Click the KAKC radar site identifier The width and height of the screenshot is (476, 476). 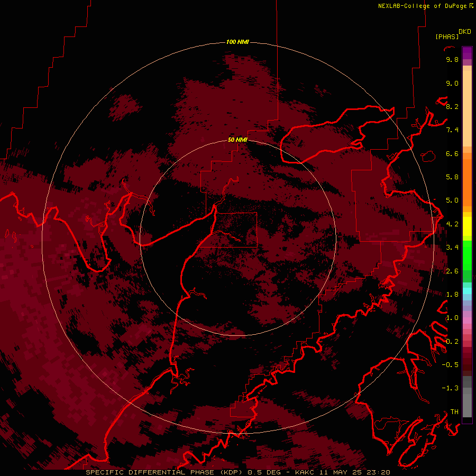pos(305,472)
